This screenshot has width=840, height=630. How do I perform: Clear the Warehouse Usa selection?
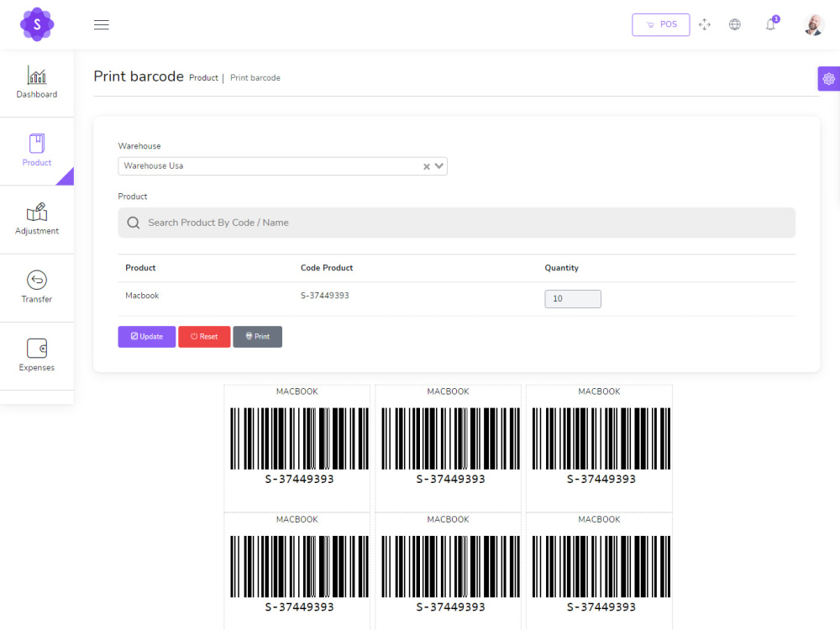coord(427,166)
